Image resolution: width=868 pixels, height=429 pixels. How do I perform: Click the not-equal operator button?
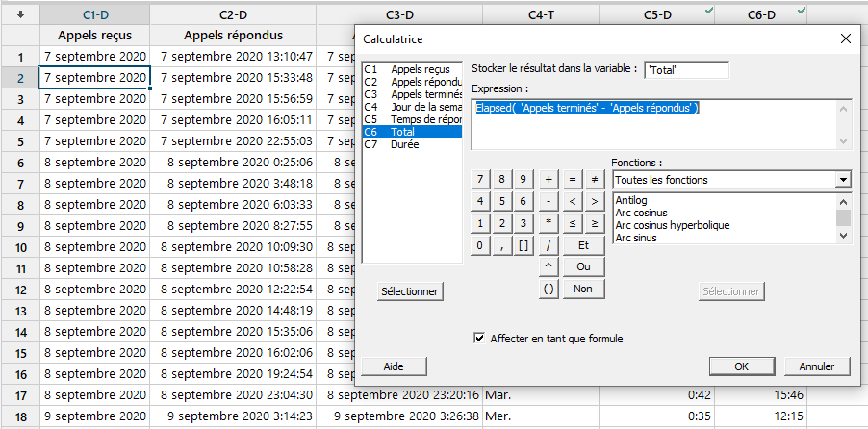pos(595,179)
